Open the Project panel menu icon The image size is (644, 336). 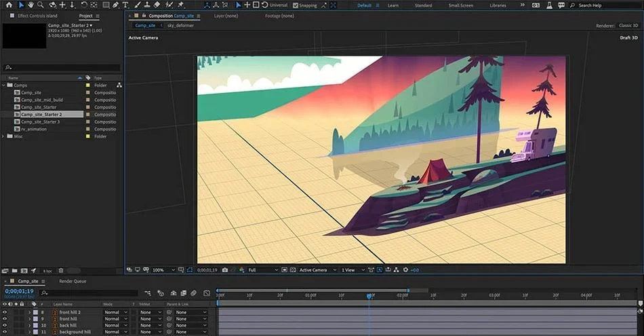click(x=98, y=16)
